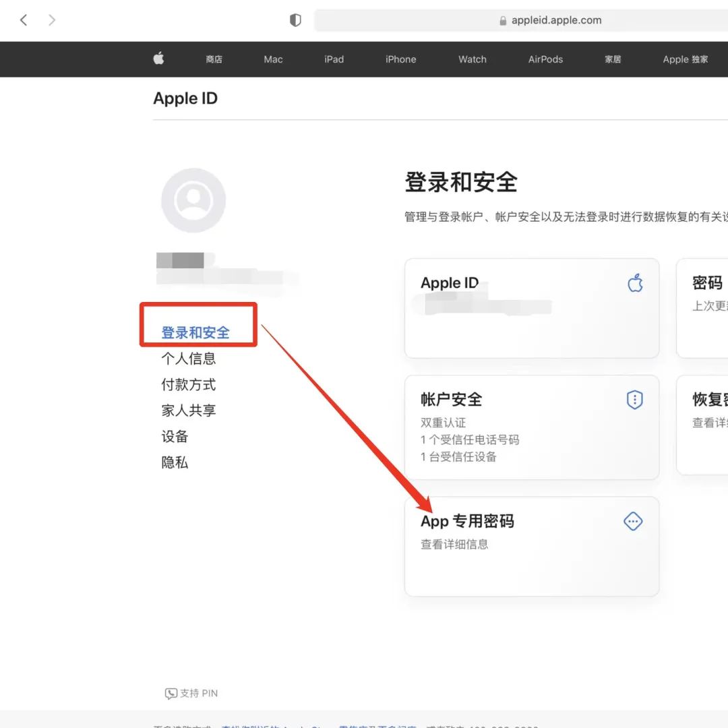Screen dimensions: 728x728
Task: Select 付款方式 in the sidebar
Action: [189, 384]
